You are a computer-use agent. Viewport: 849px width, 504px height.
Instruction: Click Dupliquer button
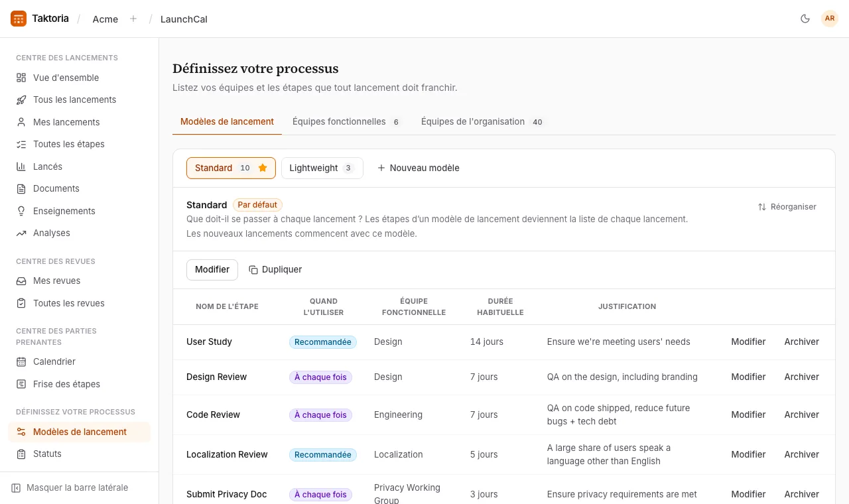(x=275, y=269)
